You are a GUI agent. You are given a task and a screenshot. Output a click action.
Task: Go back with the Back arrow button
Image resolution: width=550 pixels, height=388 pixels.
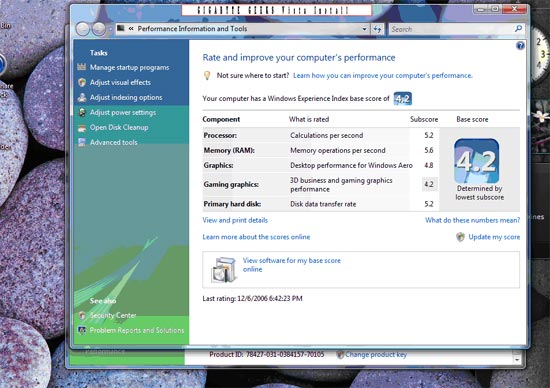(83, 29)
